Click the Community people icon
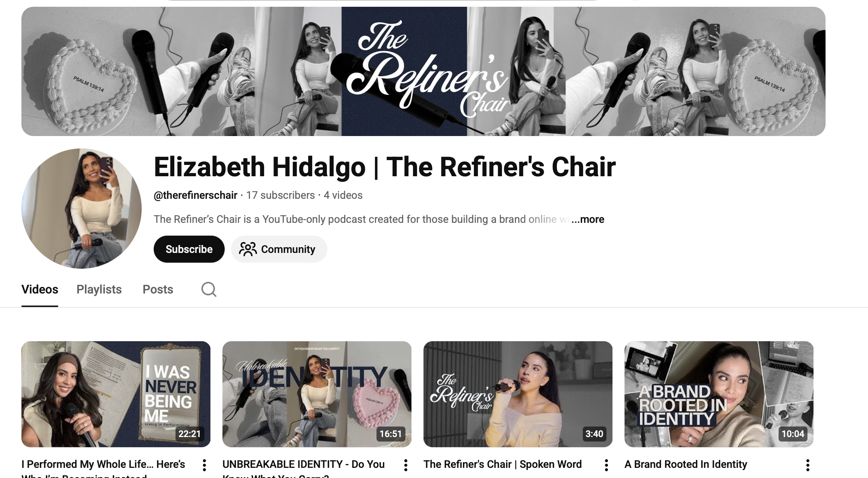868x478 pixels. 248,249
